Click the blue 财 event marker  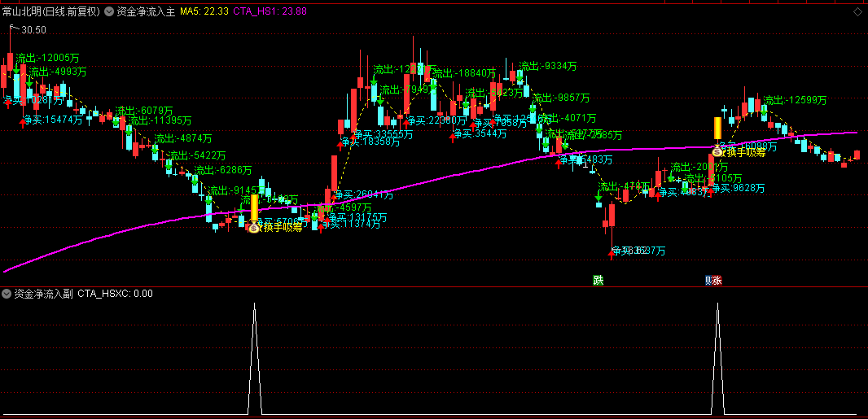(x=708, y=280)
